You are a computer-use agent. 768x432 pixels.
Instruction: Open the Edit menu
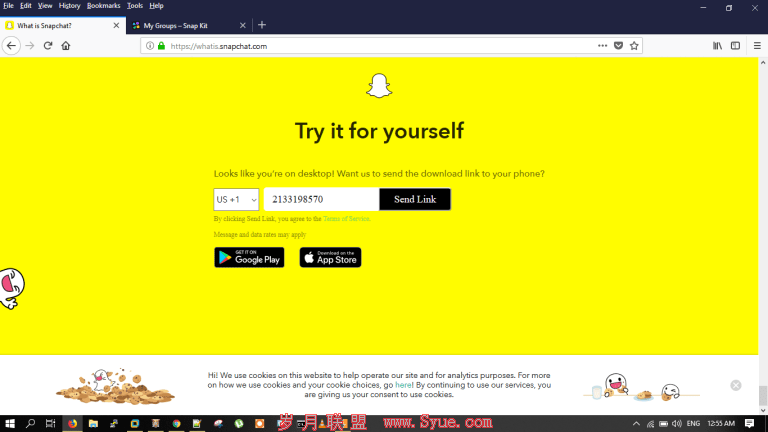pyautogui.click(x=25, y=6)
